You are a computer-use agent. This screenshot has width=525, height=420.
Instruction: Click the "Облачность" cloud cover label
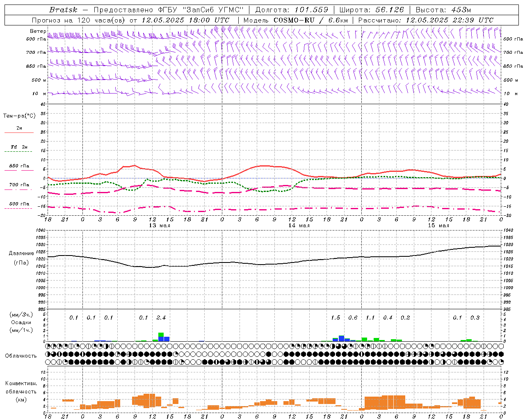pyautogui.click(x=21, y=356)
